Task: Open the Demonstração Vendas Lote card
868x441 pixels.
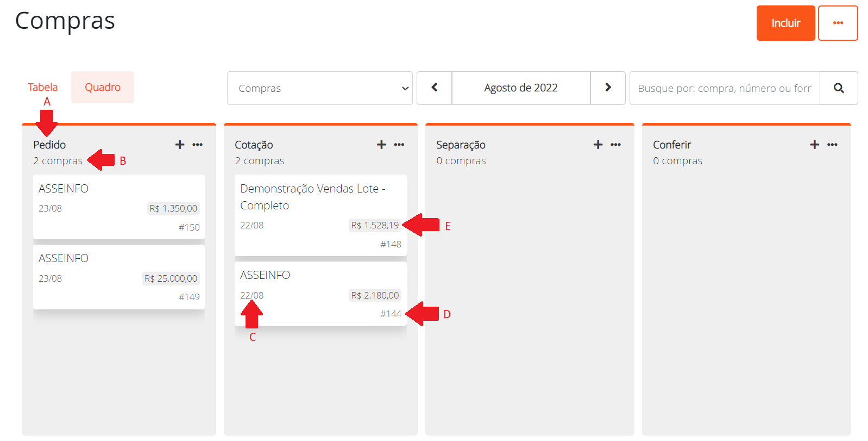Action: pyautogui.click(x=320, y=215)
